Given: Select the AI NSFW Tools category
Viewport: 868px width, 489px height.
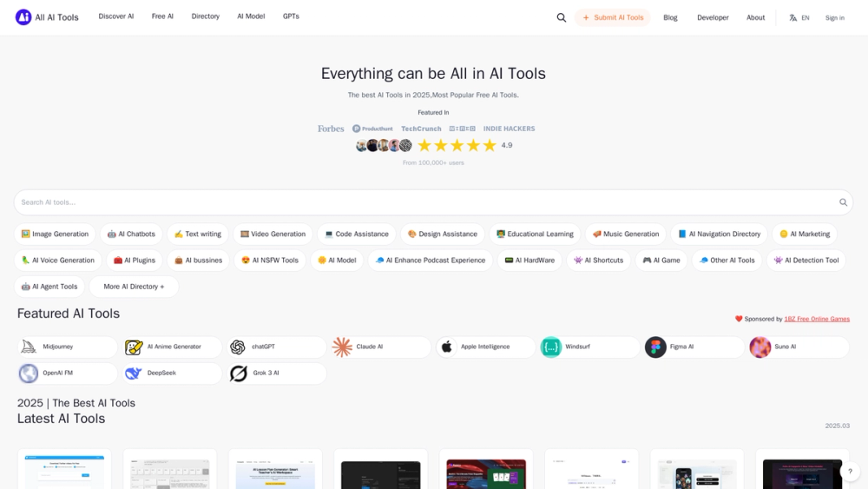Looking at the screenshot, I should point(270,261).
